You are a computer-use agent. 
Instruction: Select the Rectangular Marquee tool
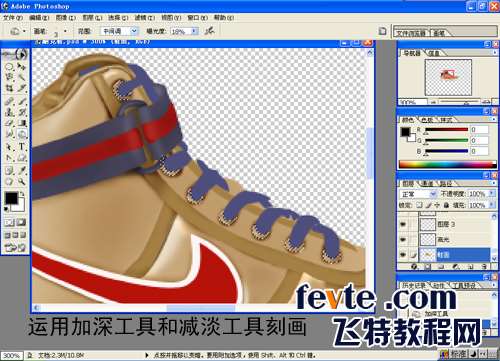[9, 66]
